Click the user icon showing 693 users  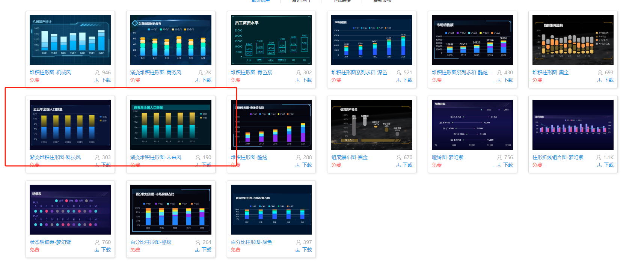(600, 72)
